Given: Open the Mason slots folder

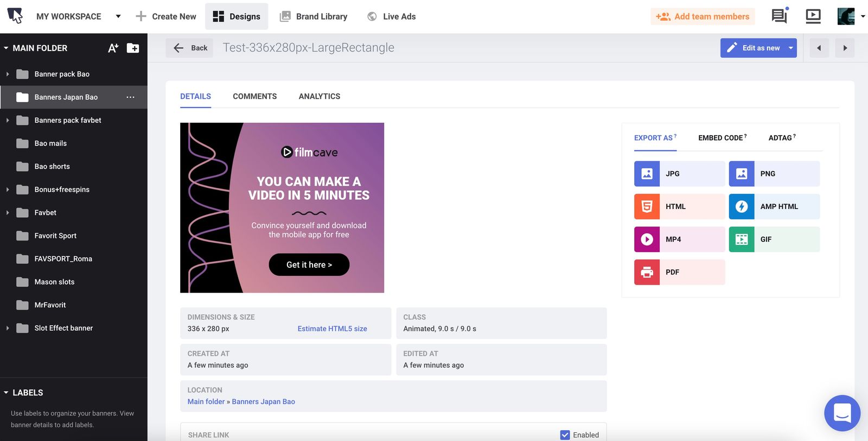Looking at the screenshot, I should [54, 282].
